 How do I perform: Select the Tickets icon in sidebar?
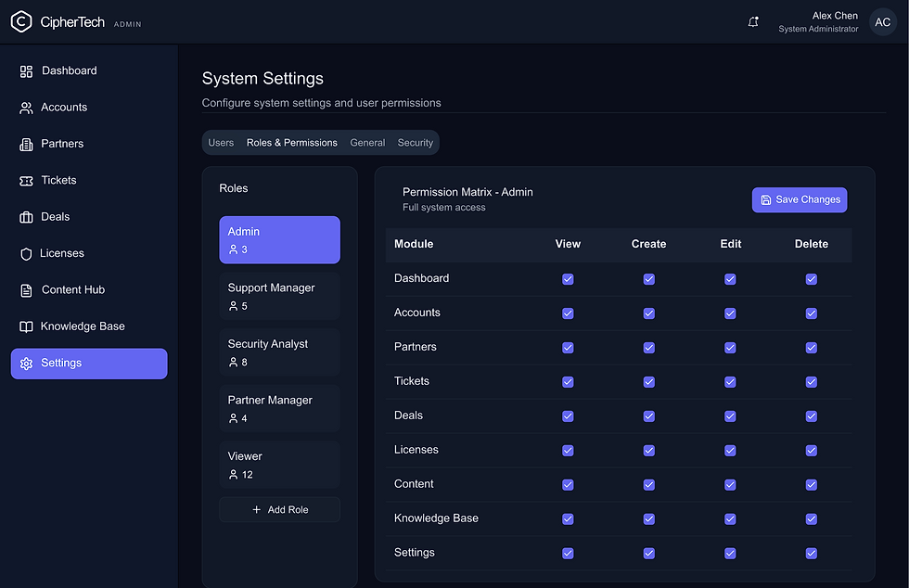(x=26, y=180)
